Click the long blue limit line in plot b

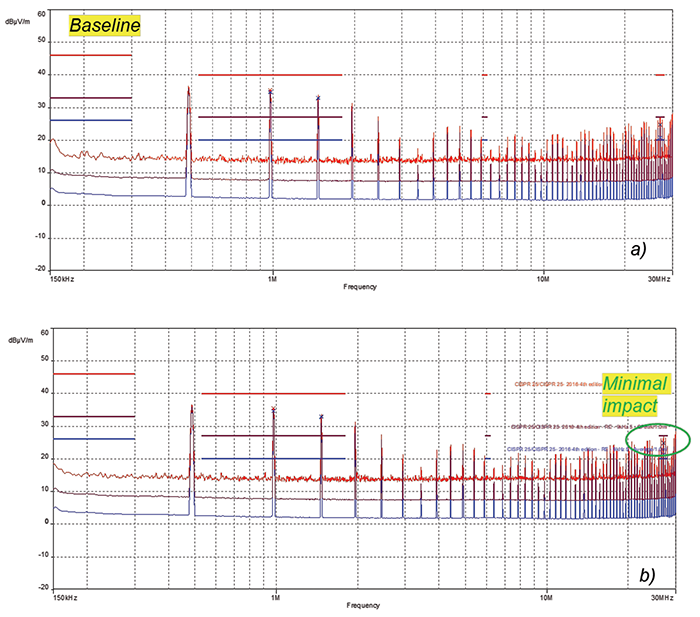(x=272, y=458)
